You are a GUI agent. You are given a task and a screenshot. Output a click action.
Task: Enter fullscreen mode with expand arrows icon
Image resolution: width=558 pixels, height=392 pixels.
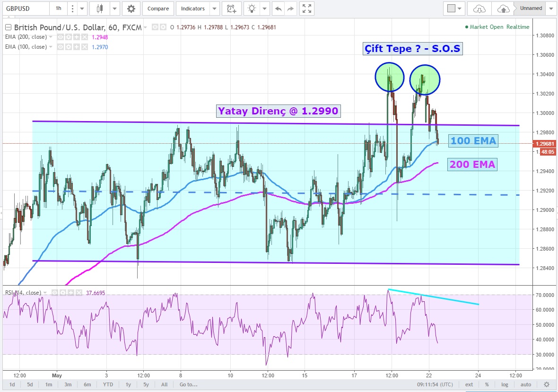coord(307,9)
